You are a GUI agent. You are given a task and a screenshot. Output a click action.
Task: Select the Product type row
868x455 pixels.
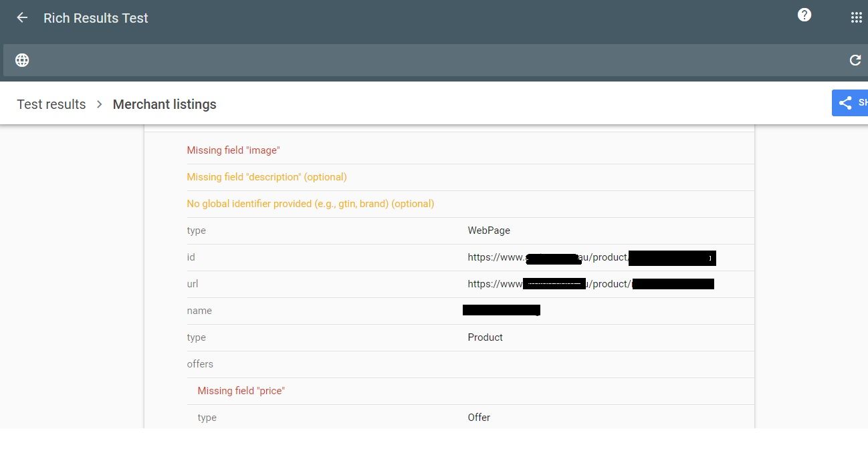click(x=485, y=337)
